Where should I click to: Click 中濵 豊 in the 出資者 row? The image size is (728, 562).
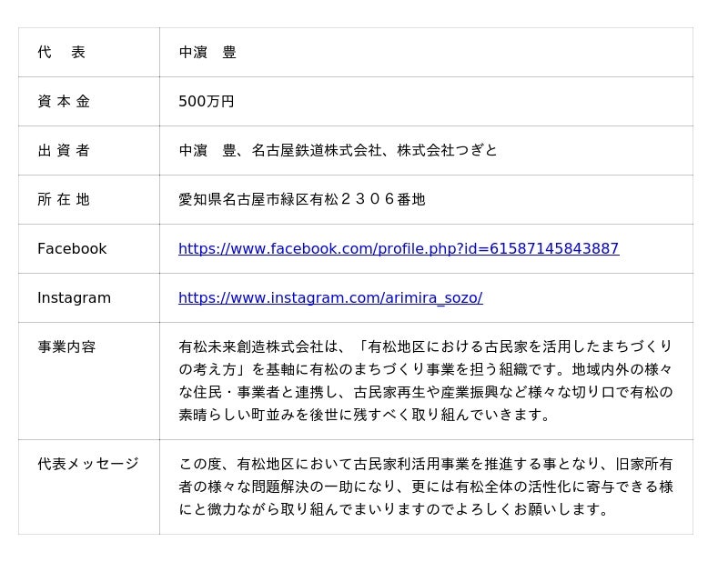pos(207,150)
